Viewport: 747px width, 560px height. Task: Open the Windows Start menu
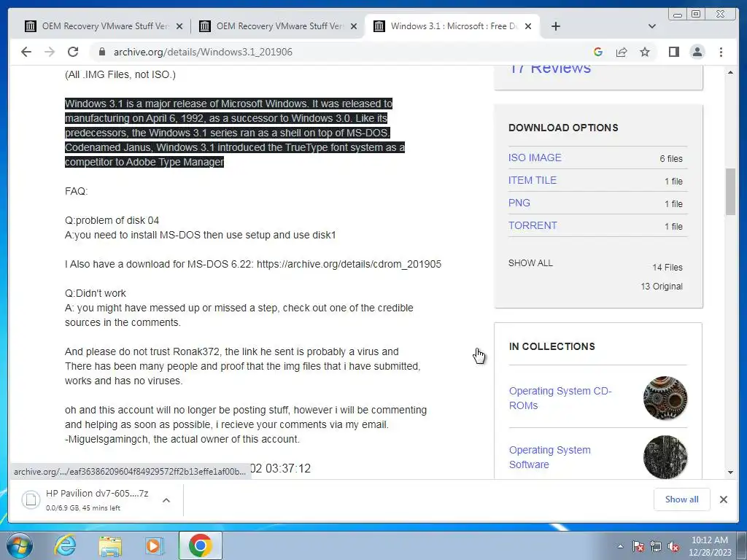(20, 545)
